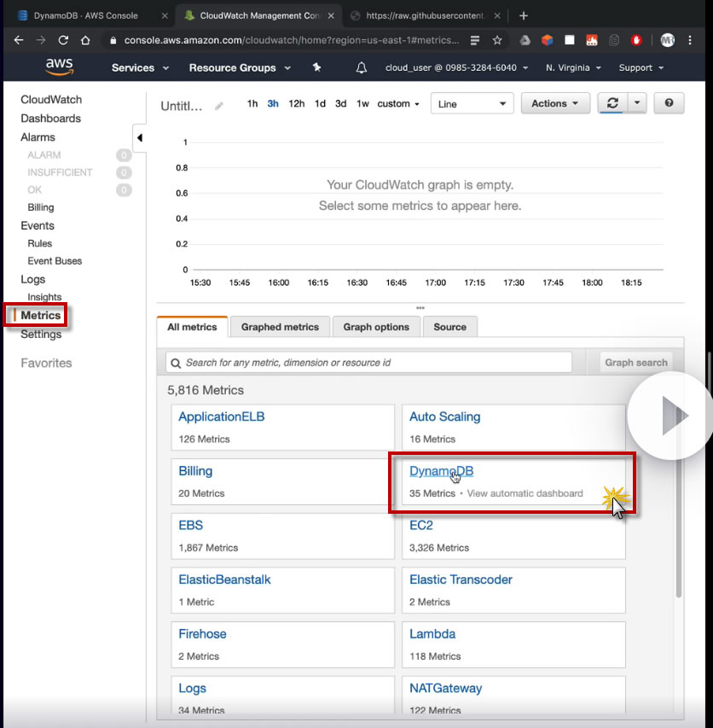713x728 pixels.
Task: Open Billing under Alarms in sidebar
Action: pyautogui.click(x=40, y=207)
